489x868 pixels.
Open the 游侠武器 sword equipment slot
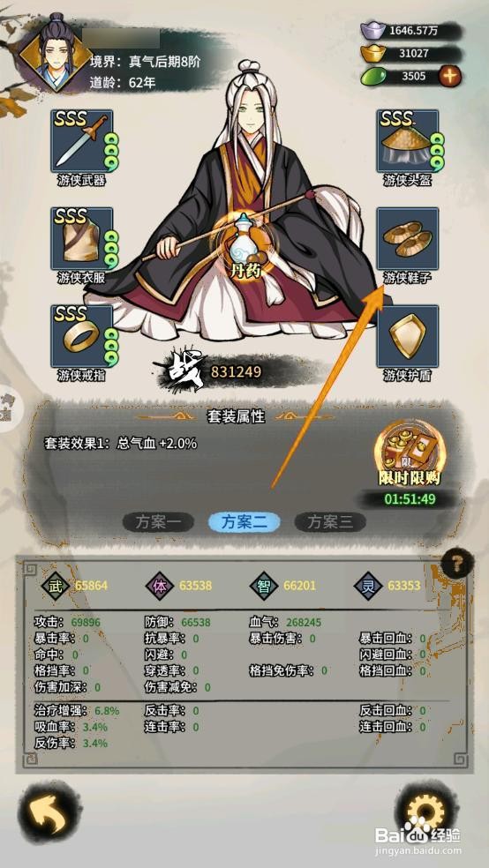[x=82, y=141]
